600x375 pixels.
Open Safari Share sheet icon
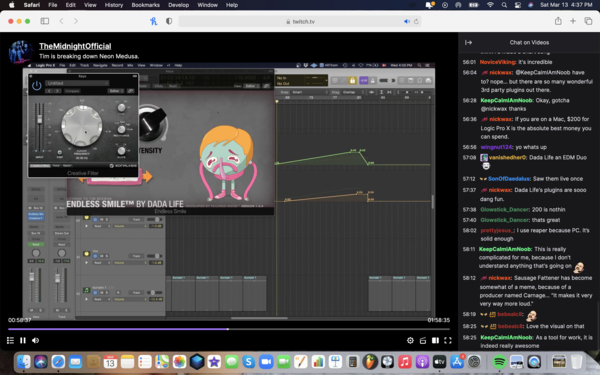click(558, 21)
